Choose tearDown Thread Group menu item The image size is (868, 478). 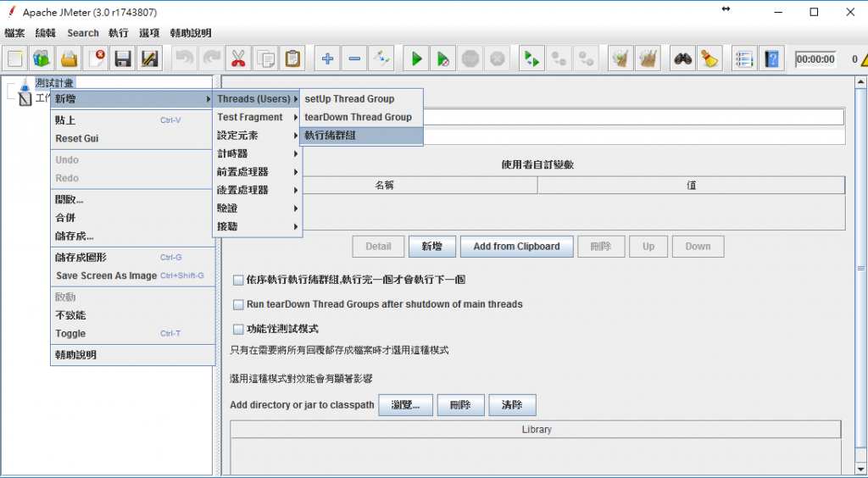pyautogui.click(x=361, y=117)
